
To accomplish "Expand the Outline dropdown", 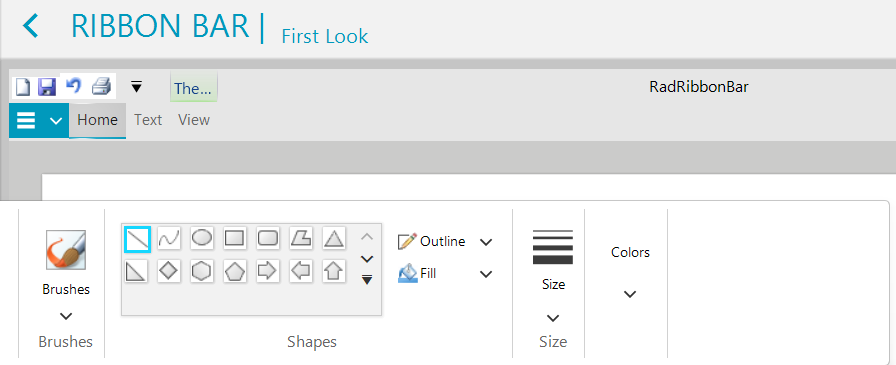I will click(x=486, y=242).
